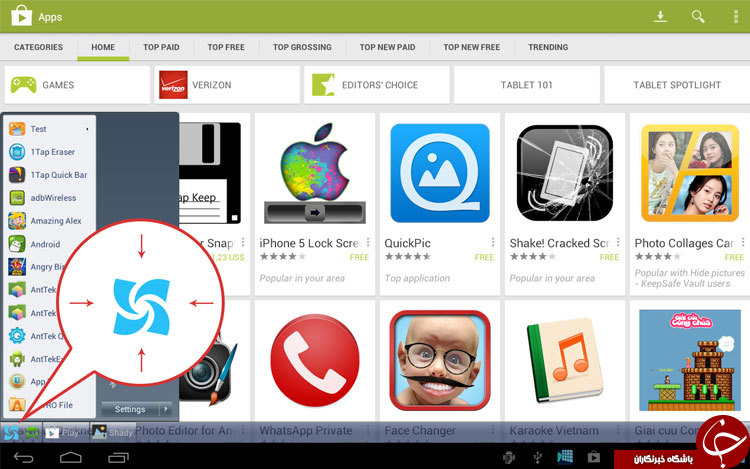Tap the Play Store notification bag icon
This screenshot has height=469, width=750.
point(594,457)
